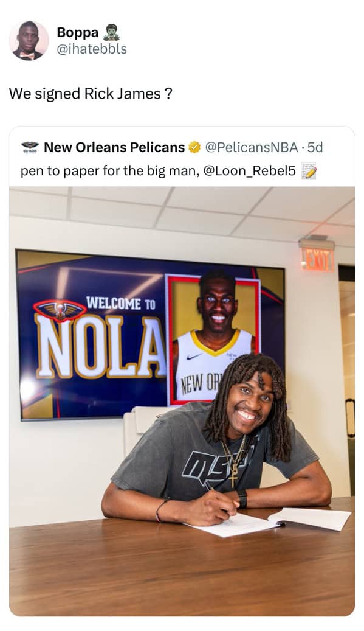Click the gold verified badge
364x631 pixels.
click(194, 148)
